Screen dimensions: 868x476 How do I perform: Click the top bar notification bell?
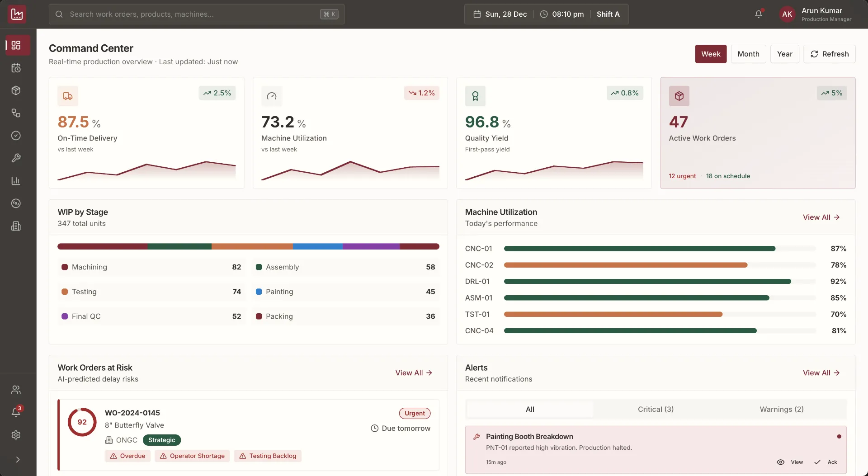759,14
